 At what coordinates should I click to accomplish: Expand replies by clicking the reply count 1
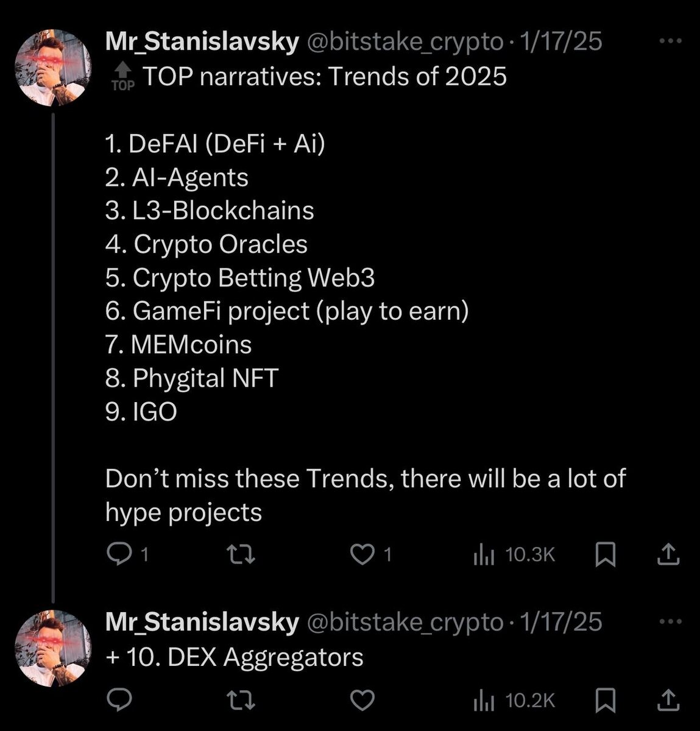click(x=144, y=553)
